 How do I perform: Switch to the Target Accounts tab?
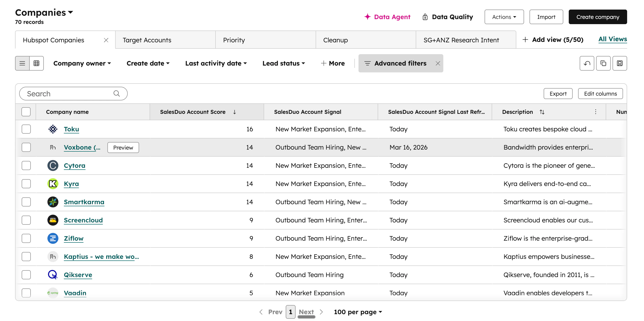pyautogui.click(x=147, y=40)
